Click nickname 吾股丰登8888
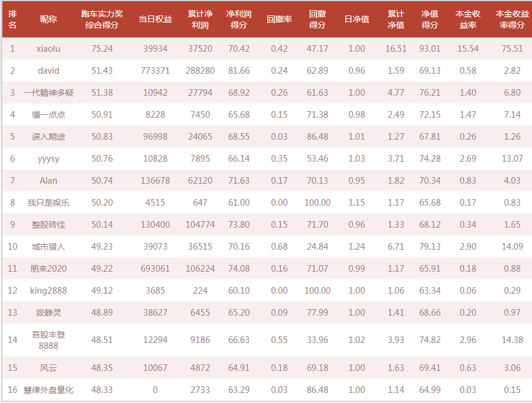Viewport: 532px width, 403px height. coord(48,340)
